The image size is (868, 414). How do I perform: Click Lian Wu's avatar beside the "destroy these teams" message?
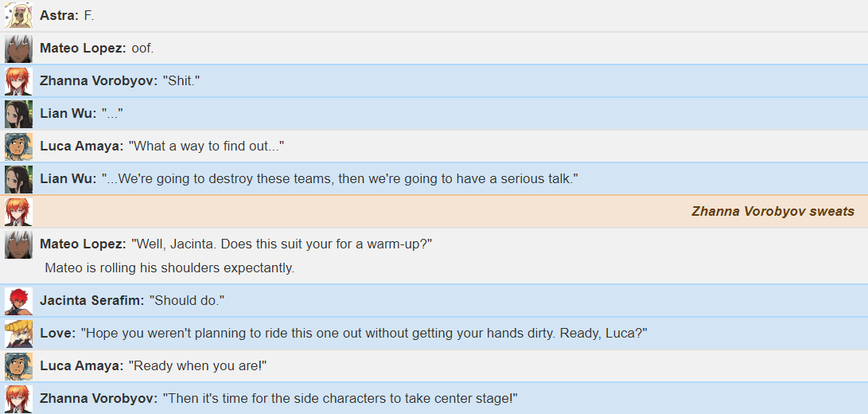(19, 180)
